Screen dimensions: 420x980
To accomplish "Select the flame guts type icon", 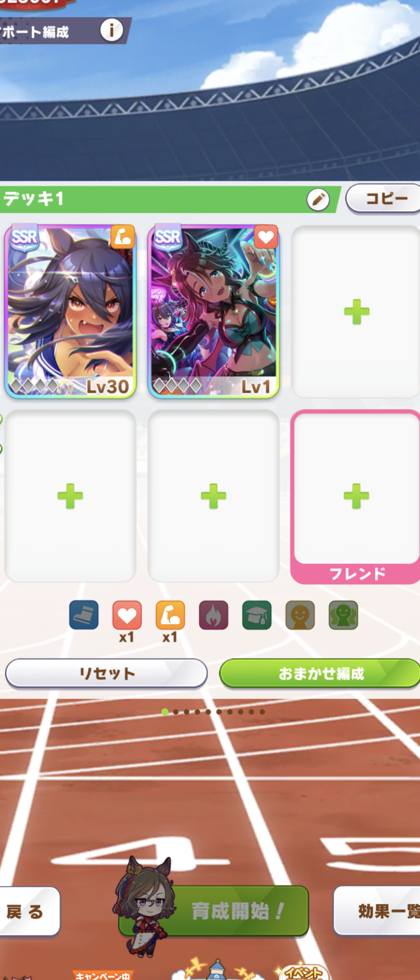I will [x=214, y=615].
